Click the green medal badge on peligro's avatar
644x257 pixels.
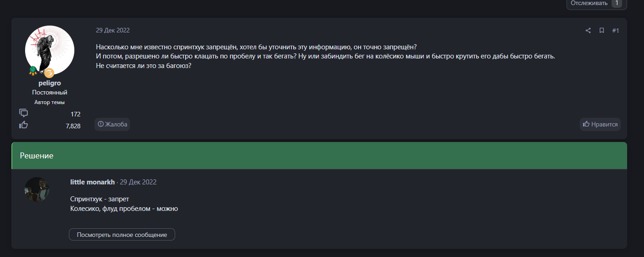click(33, 70)
